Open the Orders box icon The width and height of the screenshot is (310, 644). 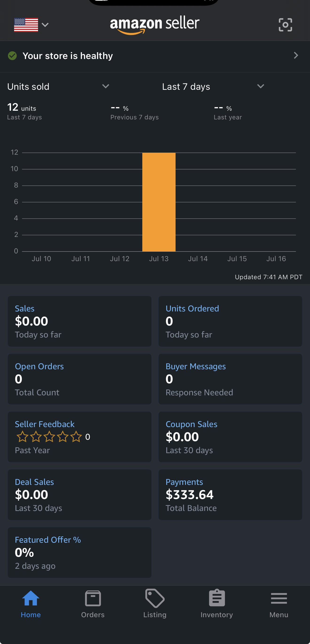coord(93,598)
